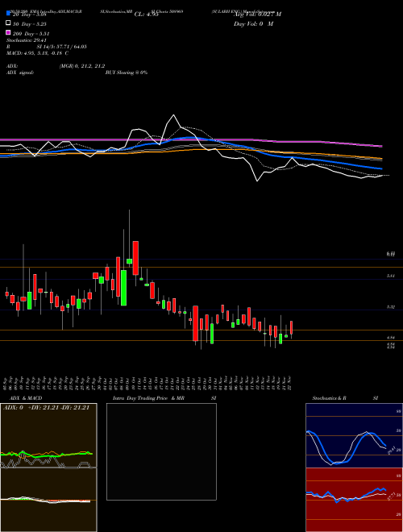Click the '22 Nov' date axis label
Image resolution: width=403 pixels, height=532 pixels.
click(290, 383)
